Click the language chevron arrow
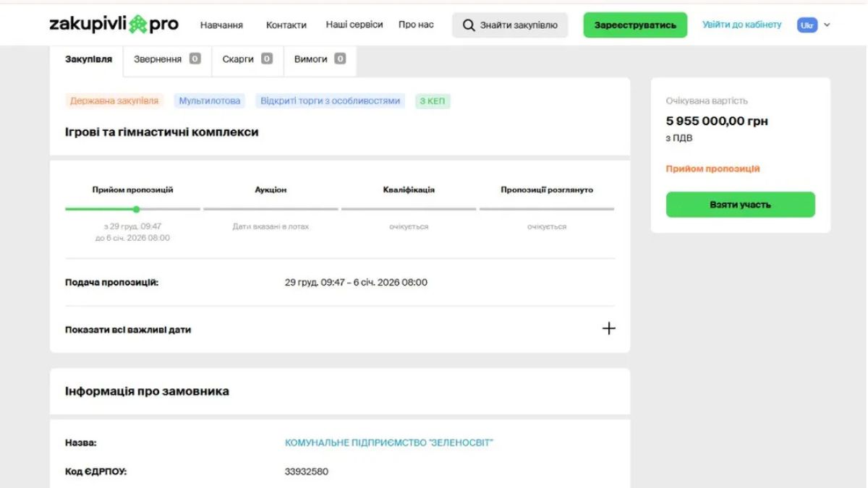Viewport: 868px width, 488px height. pyautogui.click(x=827, y=25)
